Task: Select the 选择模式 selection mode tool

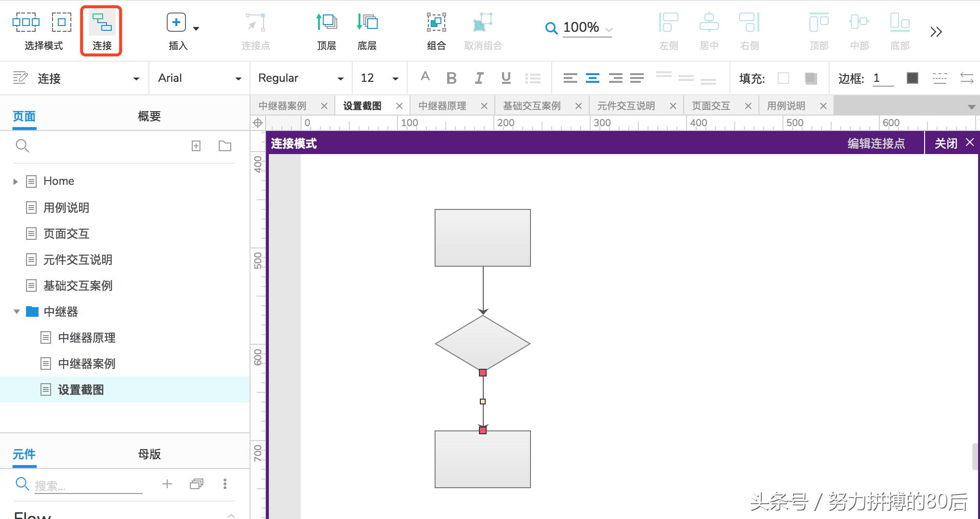Action: point(42,29)
